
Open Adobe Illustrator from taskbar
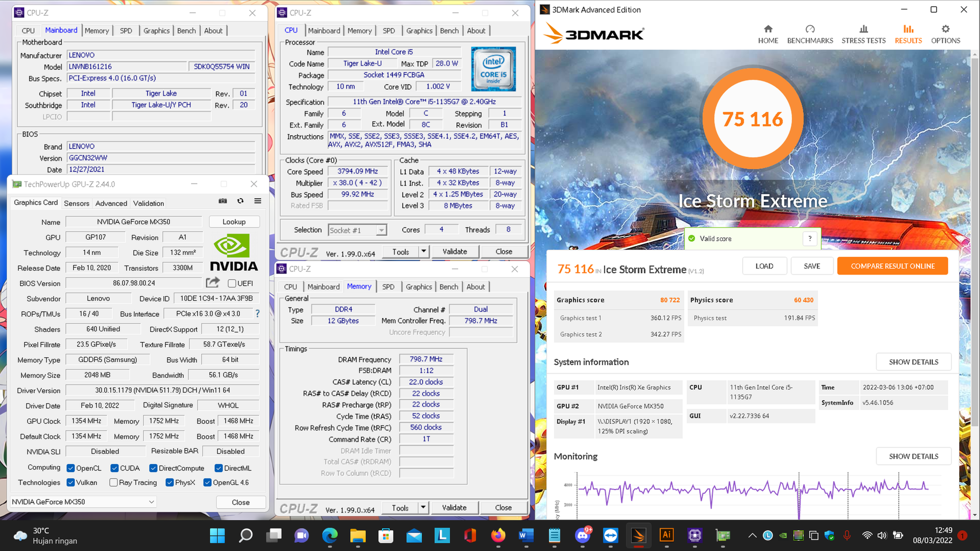pyautogui.click(x=667, y=535)
